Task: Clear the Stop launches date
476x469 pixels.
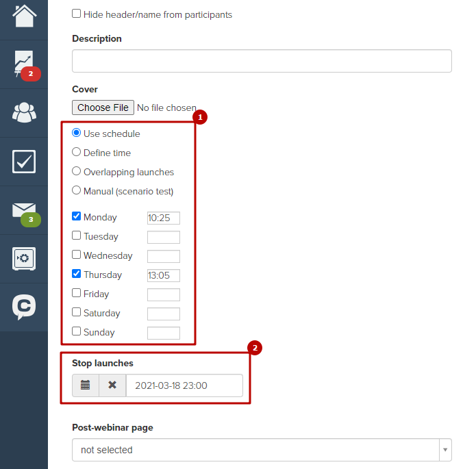Action: [112, 385]
